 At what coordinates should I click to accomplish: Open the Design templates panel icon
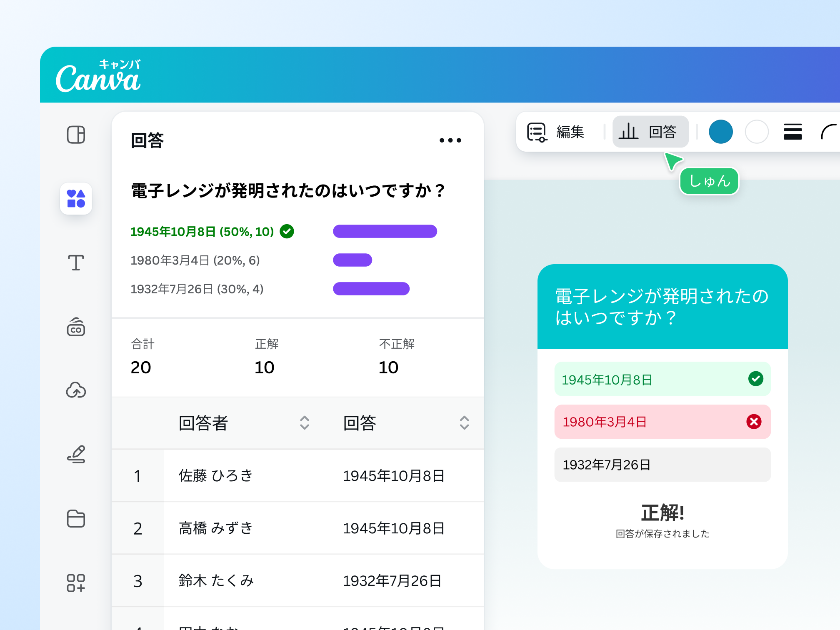point(76,135)
